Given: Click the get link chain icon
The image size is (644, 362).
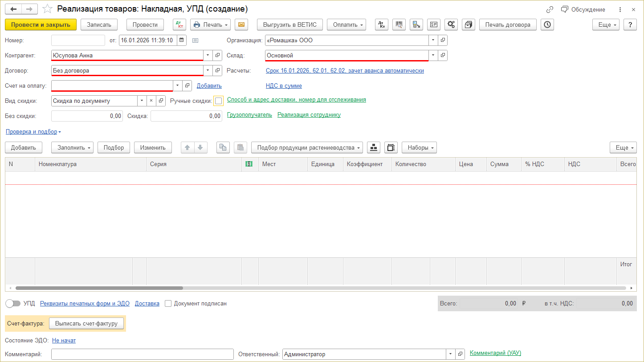Looking at the screenshot, I should [550, 9].
